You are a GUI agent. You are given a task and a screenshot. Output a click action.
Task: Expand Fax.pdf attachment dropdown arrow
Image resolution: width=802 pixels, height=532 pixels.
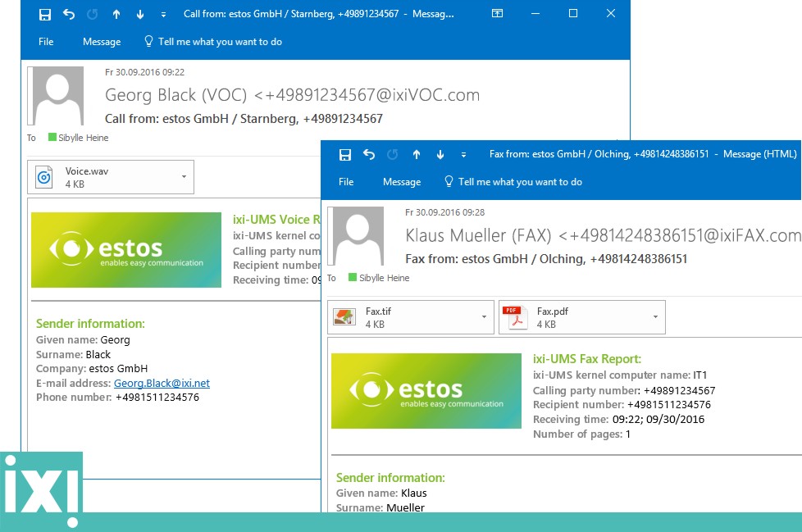point(655,317)
